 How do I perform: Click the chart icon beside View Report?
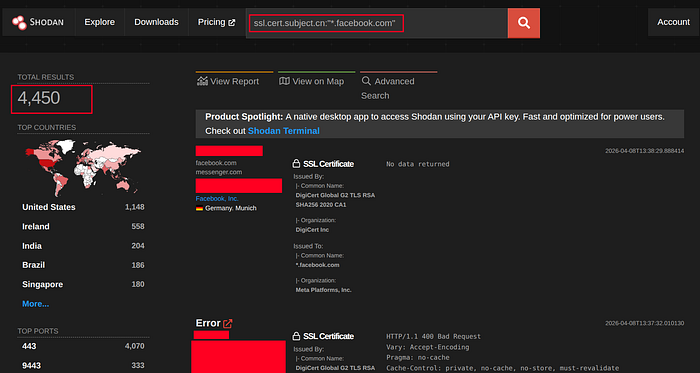click(x=202, y=81)
